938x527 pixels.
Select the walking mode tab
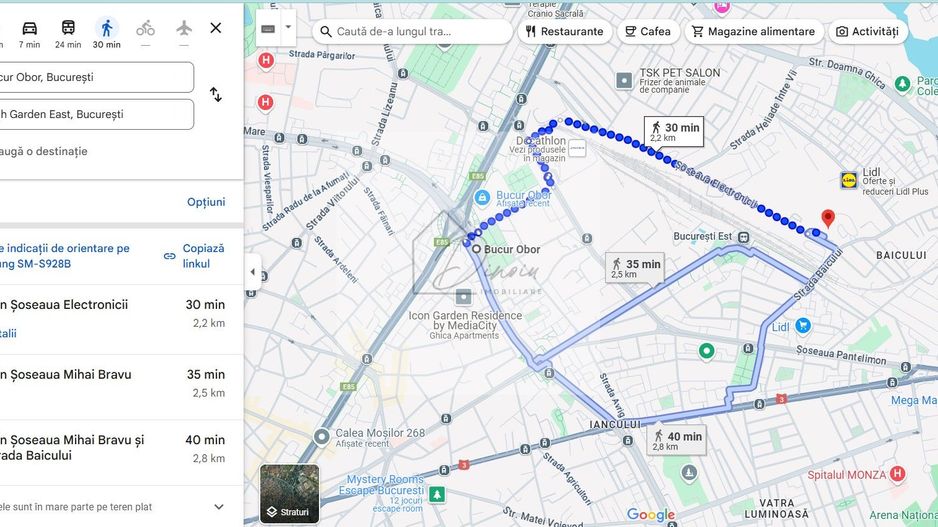point(106,28)
